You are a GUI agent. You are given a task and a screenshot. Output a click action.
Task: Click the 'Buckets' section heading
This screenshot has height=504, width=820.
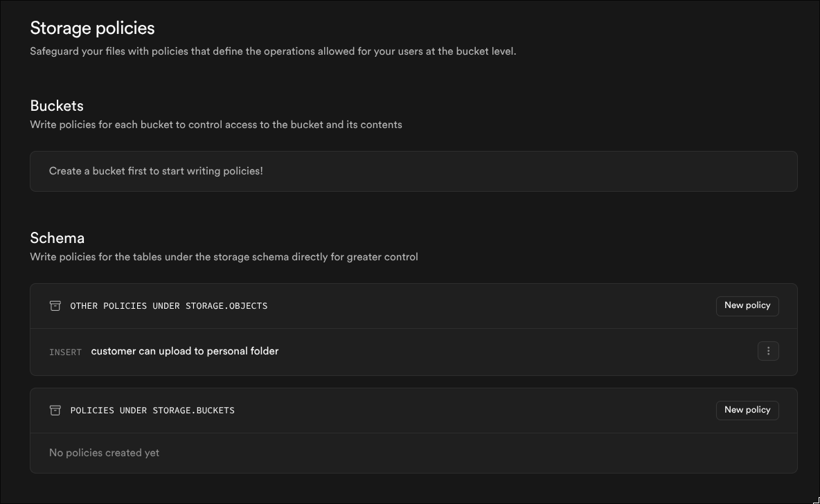coord(57,106)
